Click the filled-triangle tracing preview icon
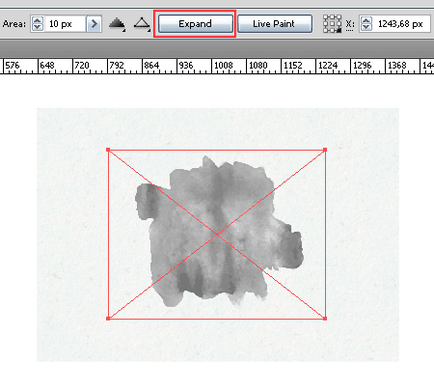 [x=117, y=24]
